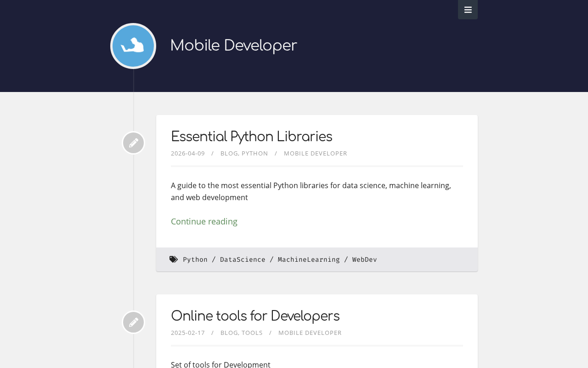
Task: Click Continue reading link
Action: coord(204,221)
